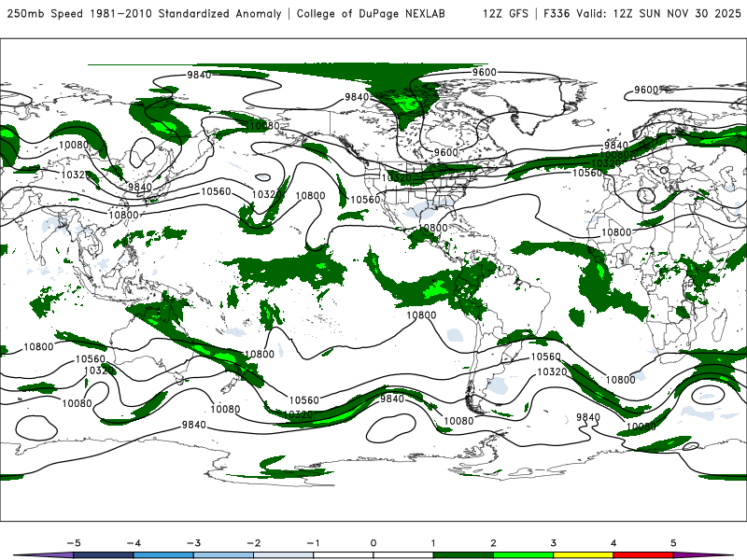Click the positive '2' colorbar tick label

(x=493, y=543)
